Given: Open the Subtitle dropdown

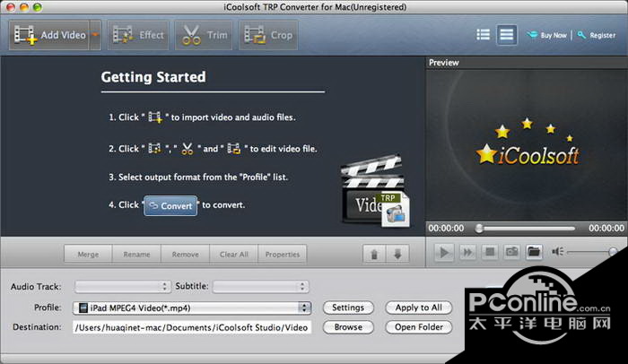Looking at the screenshot, I should pyautogui.click(x=261, y=286).
